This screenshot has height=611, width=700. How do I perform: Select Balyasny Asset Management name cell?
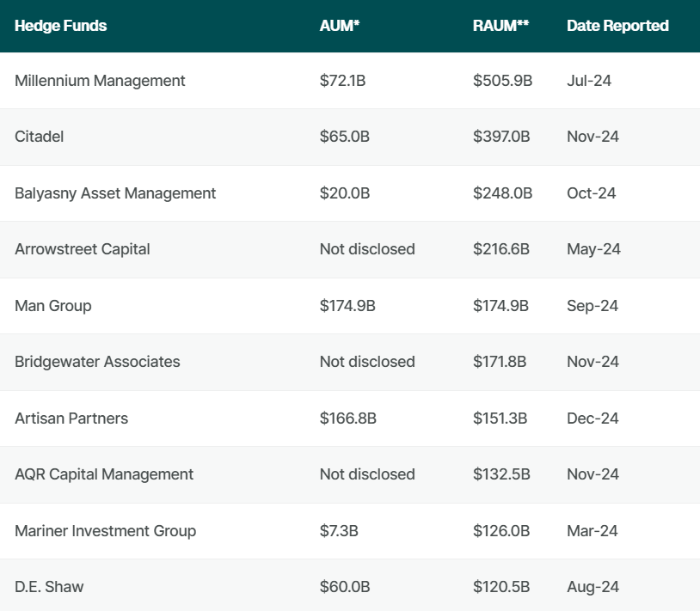[115, 193]
